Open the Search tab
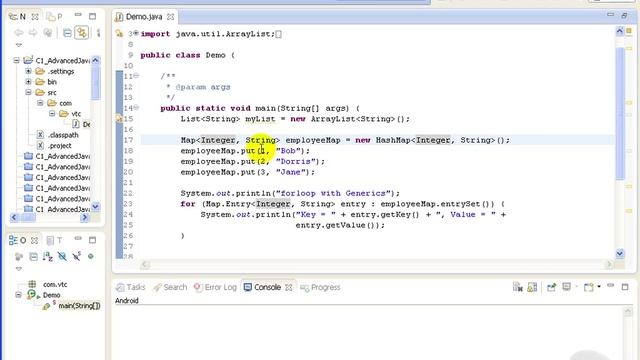 coord(170,287)
